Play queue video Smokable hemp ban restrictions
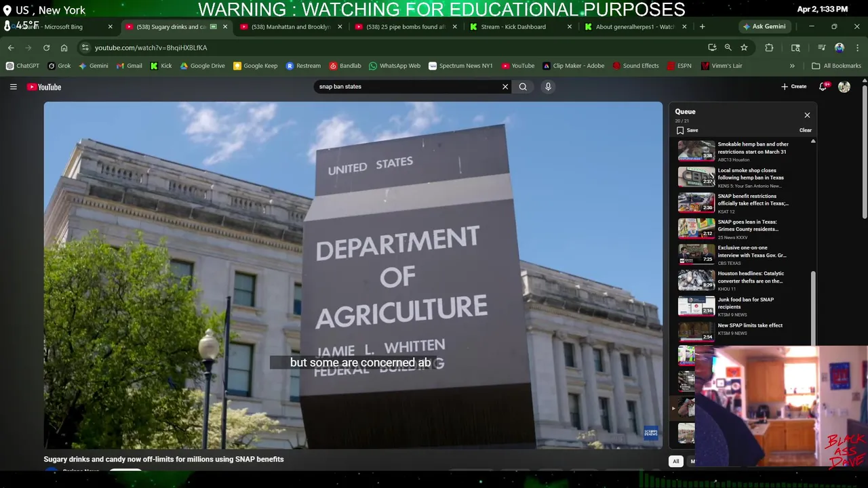868x488 pixels. (744, 151)
